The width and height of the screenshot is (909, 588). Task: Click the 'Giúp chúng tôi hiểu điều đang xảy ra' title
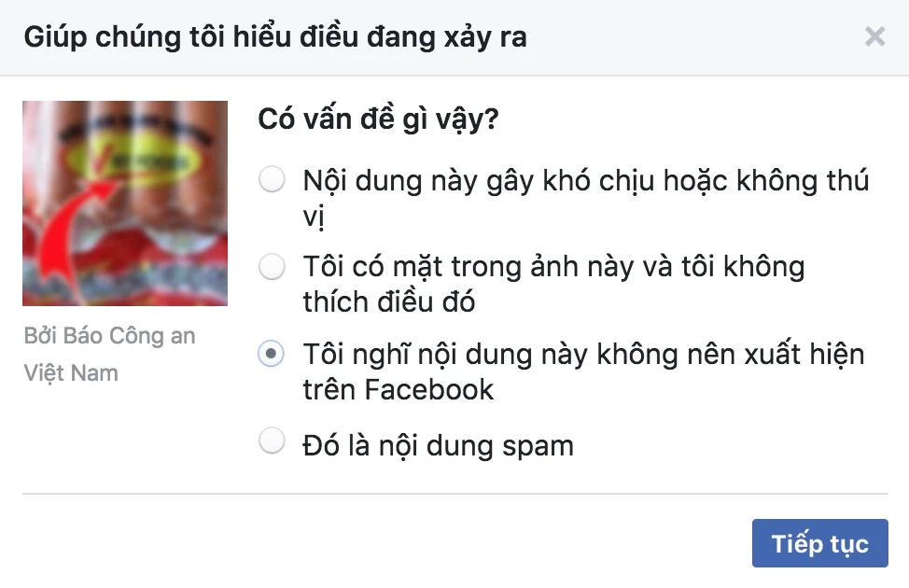pyautogui.click(x=275, y=37)
